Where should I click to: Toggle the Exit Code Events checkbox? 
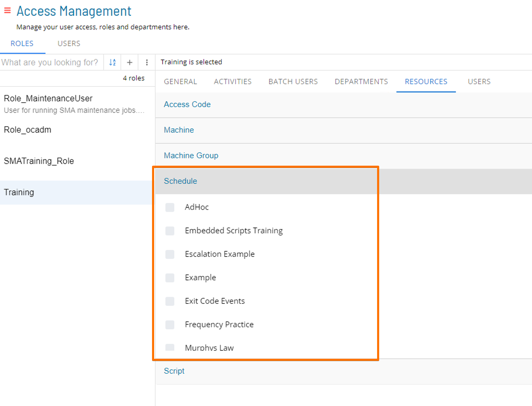(170, 301)
